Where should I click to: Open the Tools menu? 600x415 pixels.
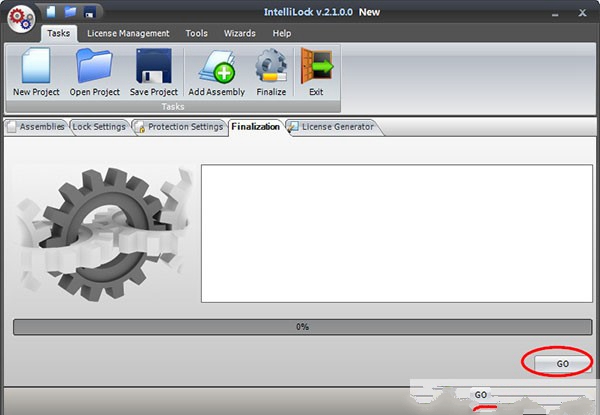(x=196, y=34)
